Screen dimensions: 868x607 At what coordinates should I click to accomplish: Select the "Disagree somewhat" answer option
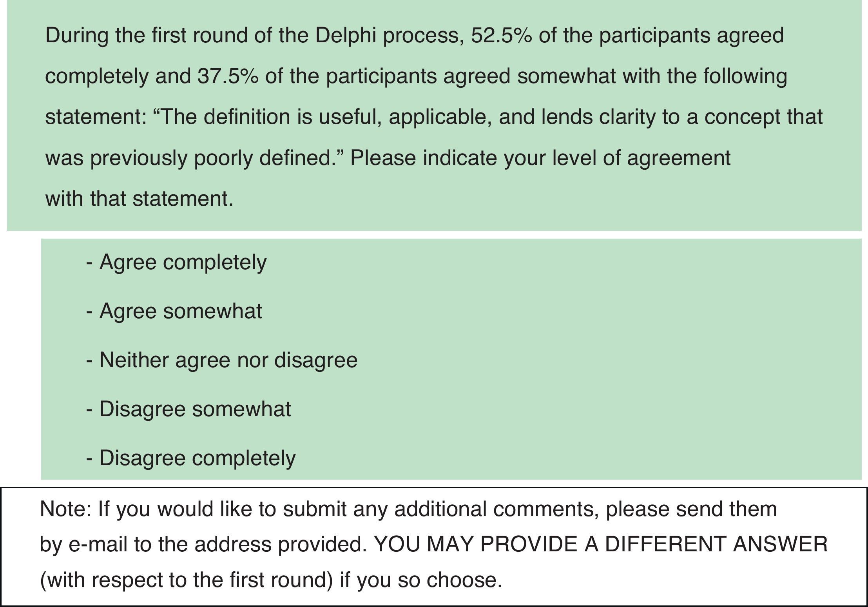195,409
